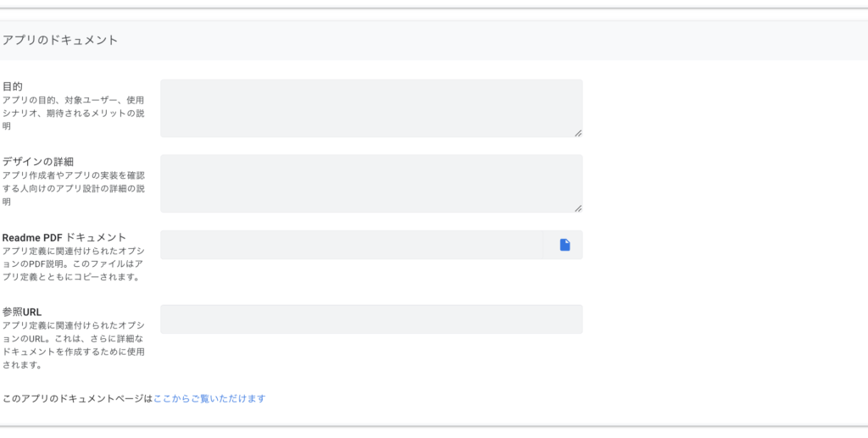Click the horizontal divider below the document link

coord(434,426)
